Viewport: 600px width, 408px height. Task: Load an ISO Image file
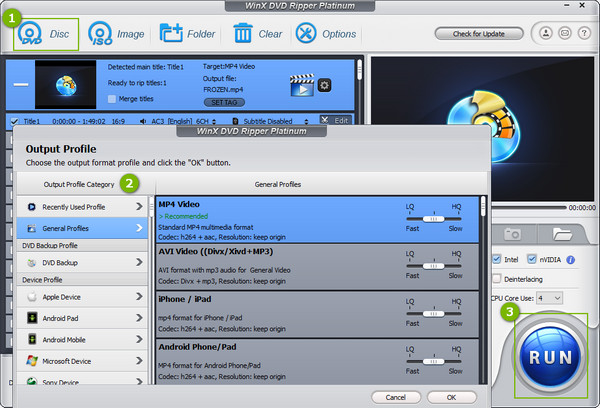pyautogui.click(x=116, y=34)
